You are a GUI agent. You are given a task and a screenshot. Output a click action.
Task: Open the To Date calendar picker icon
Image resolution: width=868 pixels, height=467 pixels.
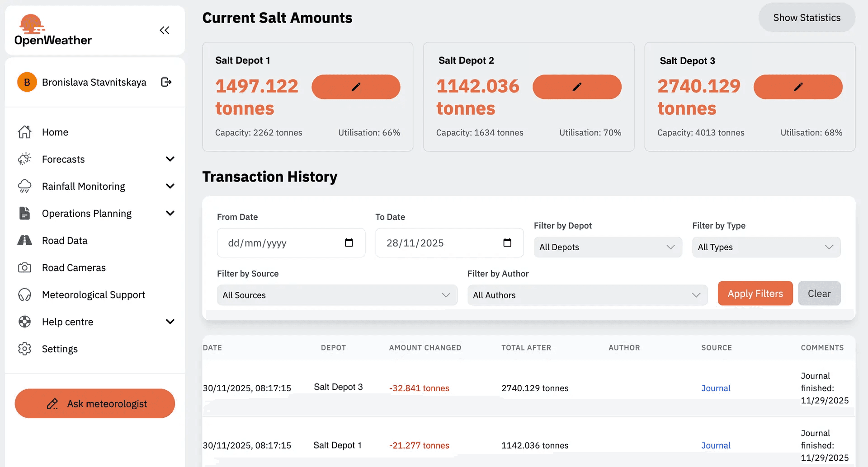pyautogui.click(x=507, y=243)
